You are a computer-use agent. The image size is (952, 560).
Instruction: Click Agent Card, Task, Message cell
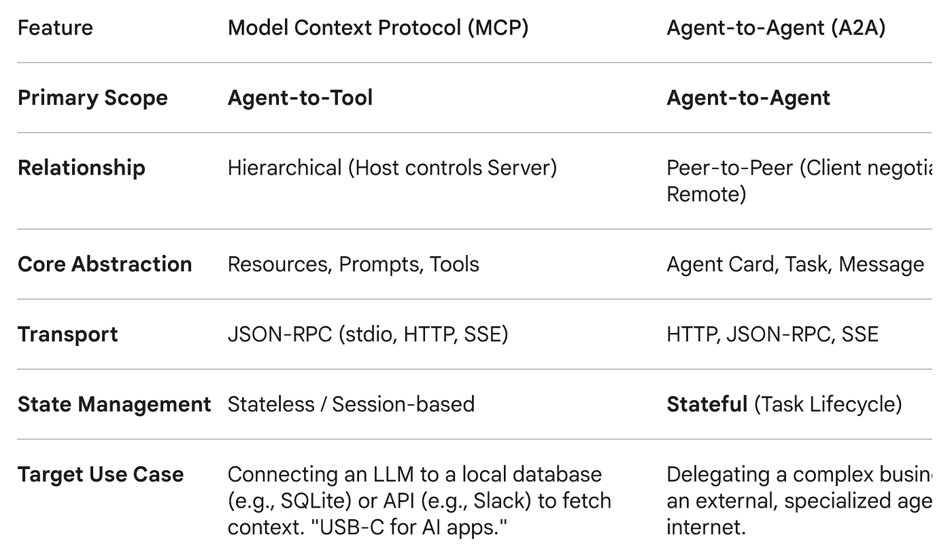click(x=795, y=264)
